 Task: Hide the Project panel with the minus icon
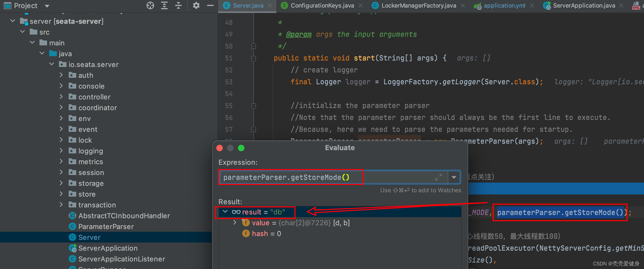pos(210,5)
